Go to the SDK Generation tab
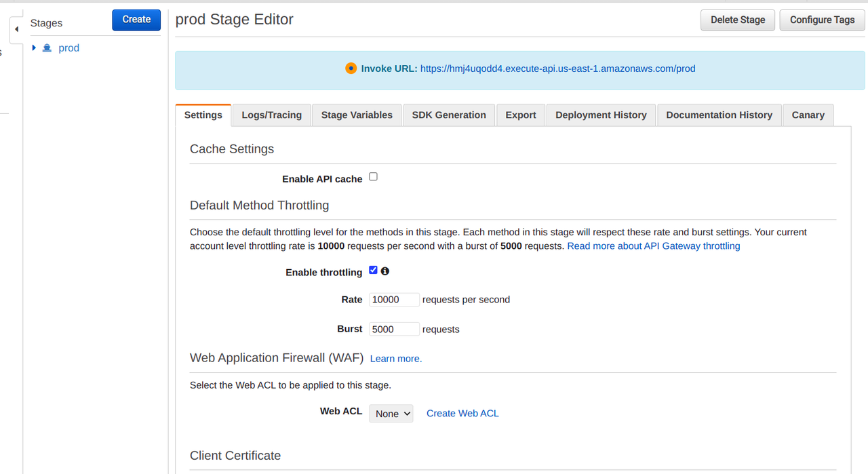This screenshot has height=474, width=868. click(x=449, y=115)
